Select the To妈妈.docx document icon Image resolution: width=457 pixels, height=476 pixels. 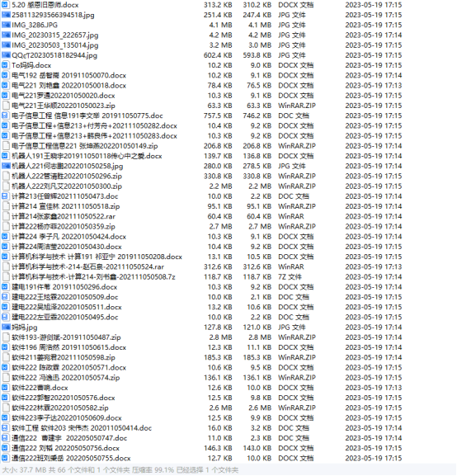pos(5,65)
